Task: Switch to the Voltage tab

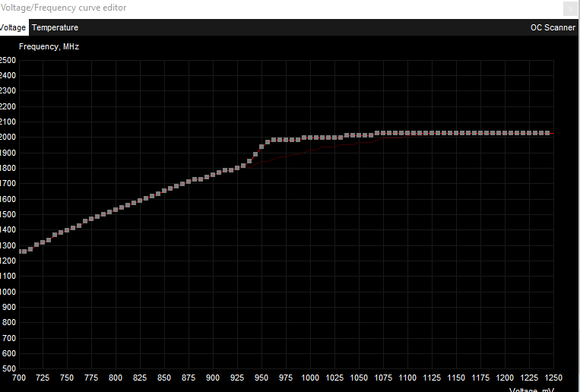Action: 14,28
